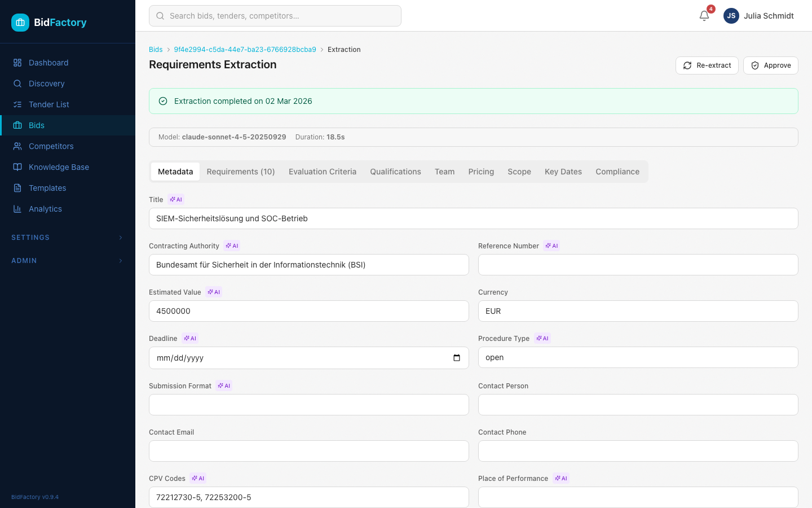Image resolution: width=812 pixels, height=508 pixels.
Task: Open the Requirements (10) tab
Action: coord(241,172)
